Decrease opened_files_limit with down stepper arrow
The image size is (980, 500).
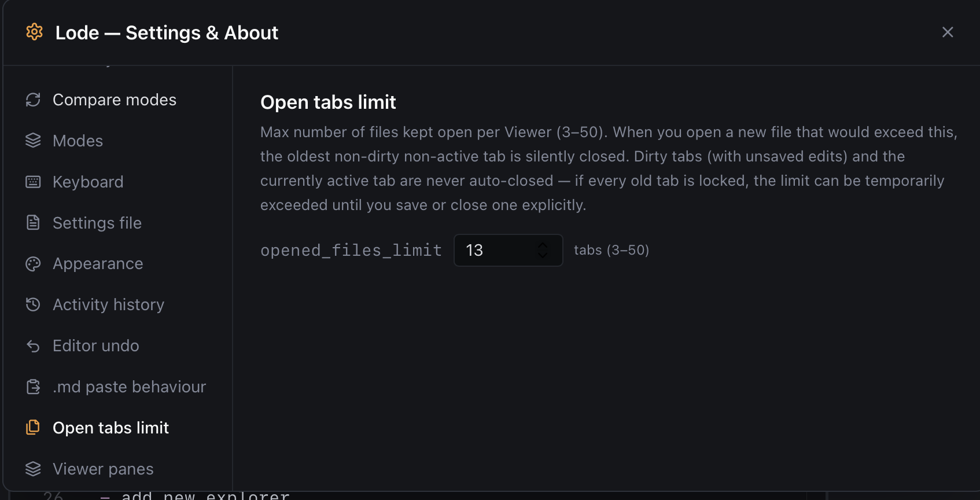(543, 255)
